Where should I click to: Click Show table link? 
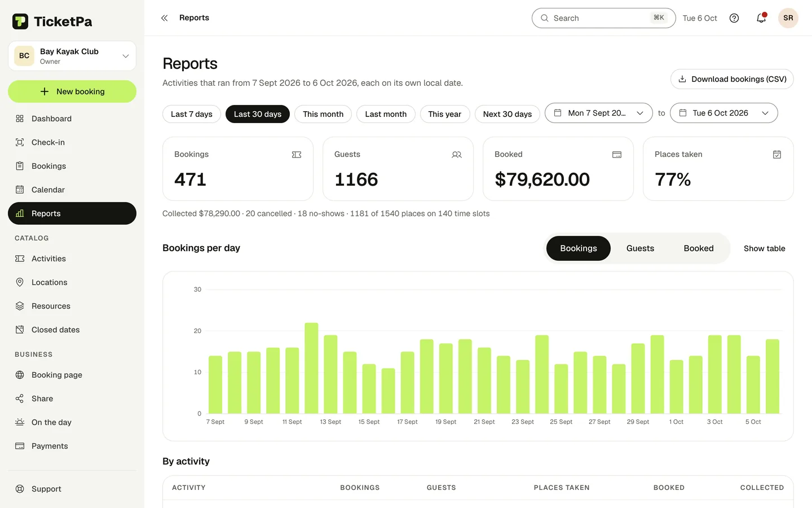pos(765,248)
